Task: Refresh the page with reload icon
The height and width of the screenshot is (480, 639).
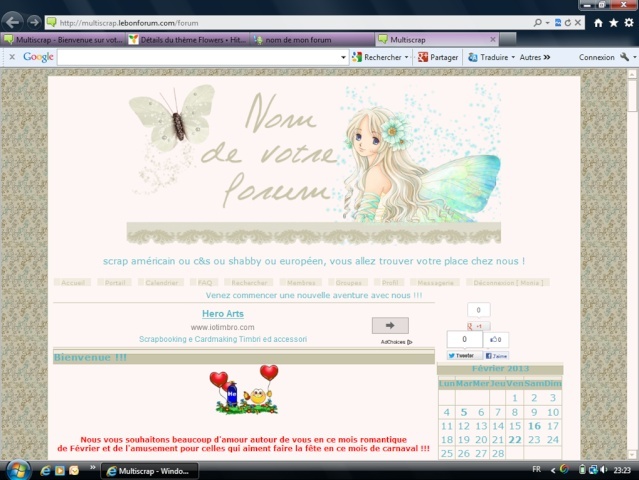Action: [568, 23]
